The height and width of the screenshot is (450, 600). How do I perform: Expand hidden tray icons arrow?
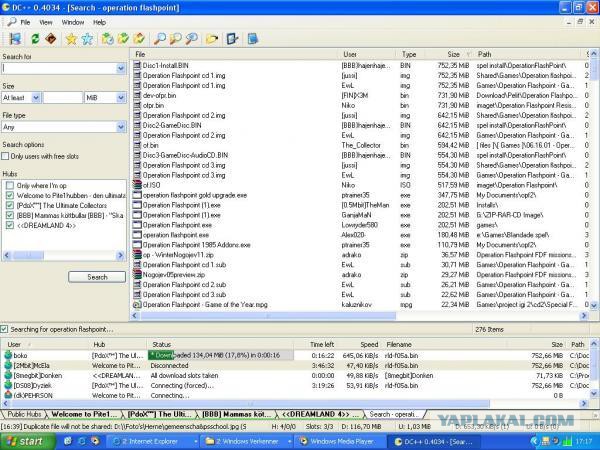(534, 441)
